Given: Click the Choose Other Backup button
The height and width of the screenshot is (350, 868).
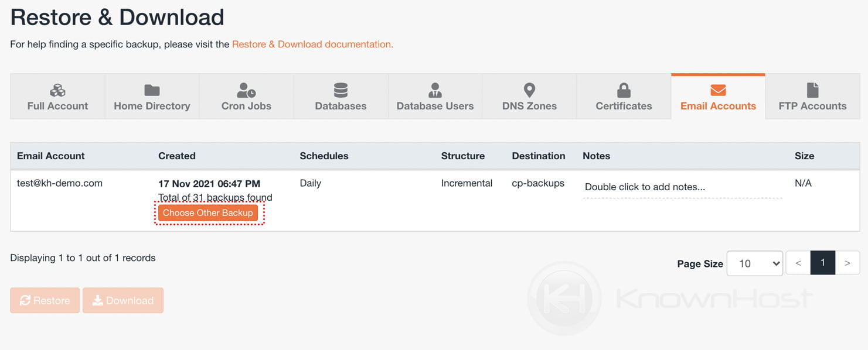Looking at the screenshot, I should click(x=208, y=212).
